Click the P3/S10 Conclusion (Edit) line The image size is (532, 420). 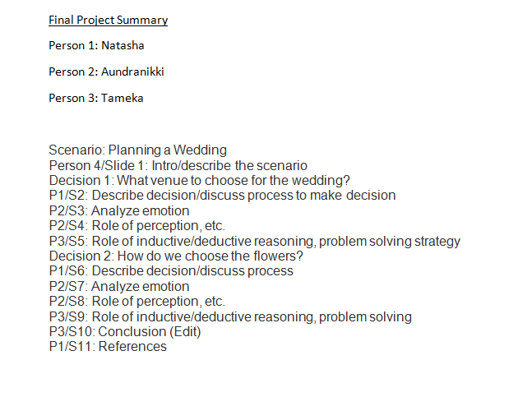(125, 332)
